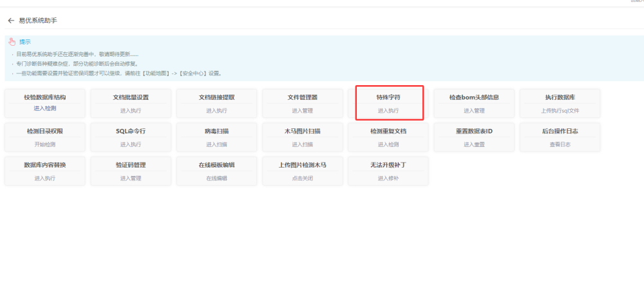This screenshot has height=292, width=644.
Task: Click the hint line mentioning 【安全中心】
Action: pos(119,73)
